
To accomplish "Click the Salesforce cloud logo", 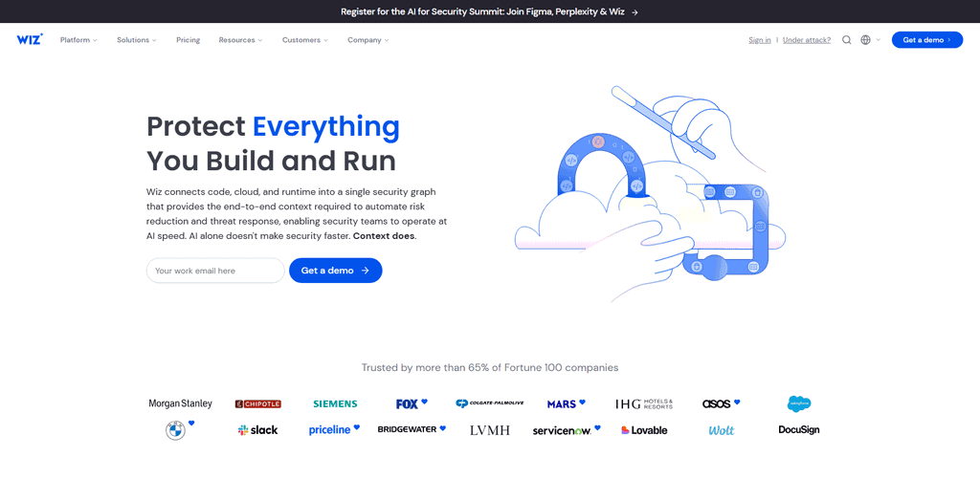I will pyautogui.click(x=799, y=404).
